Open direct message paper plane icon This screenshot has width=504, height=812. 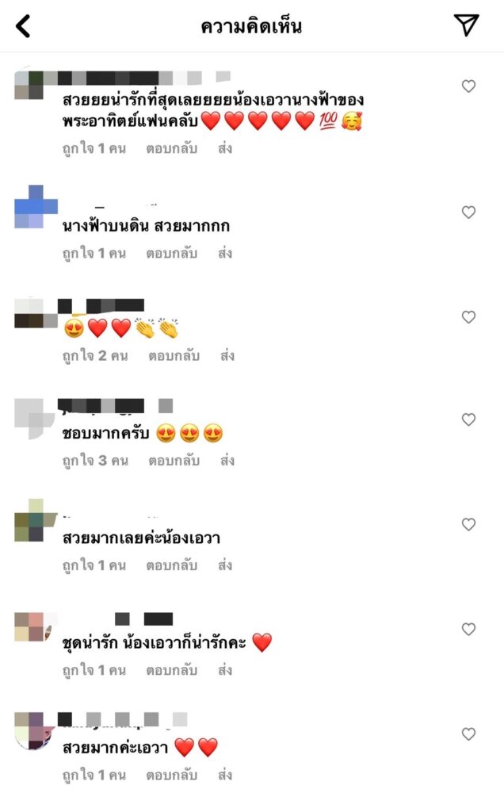point(466,25)
